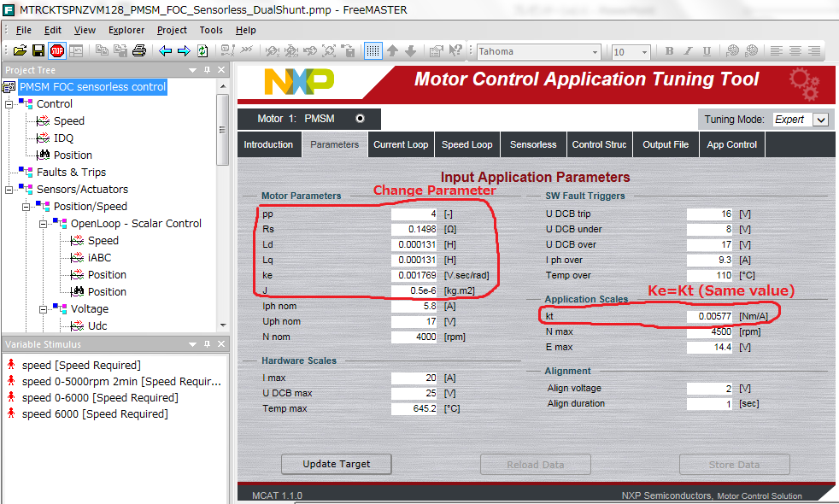Navigate forward with the blue right arrow
This screenshot has height=504, width=839.
tap(184, 51)
